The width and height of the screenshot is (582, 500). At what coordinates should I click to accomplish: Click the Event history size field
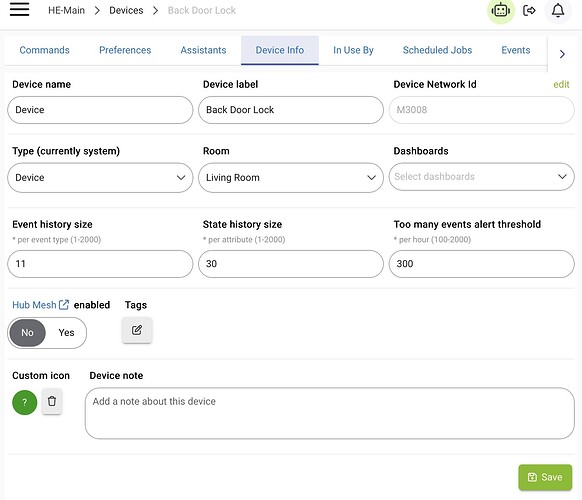click(100, 264)
